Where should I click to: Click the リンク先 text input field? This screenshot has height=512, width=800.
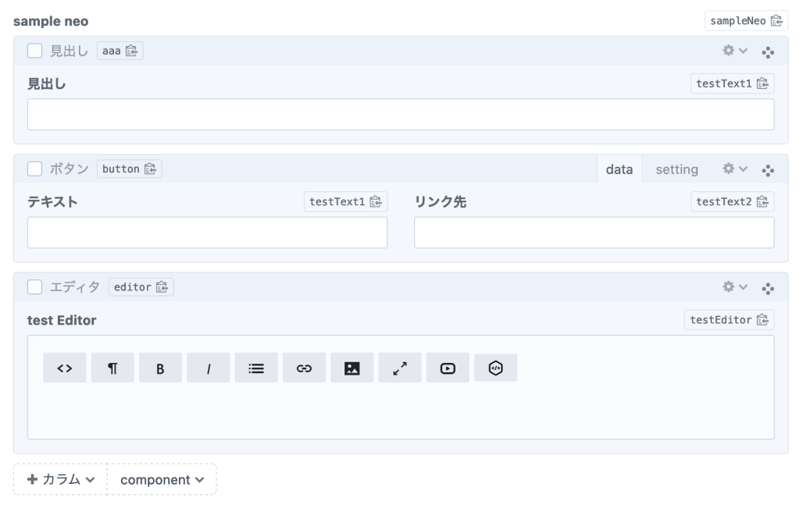(594, 233)
